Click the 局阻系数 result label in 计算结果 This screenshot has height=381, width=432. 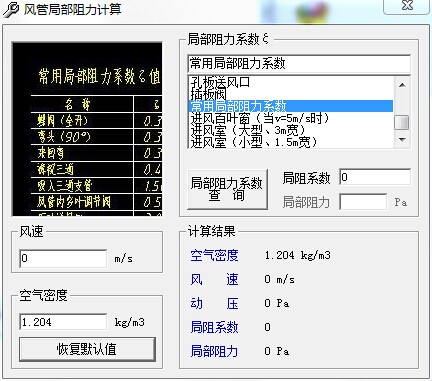[214, 327]
